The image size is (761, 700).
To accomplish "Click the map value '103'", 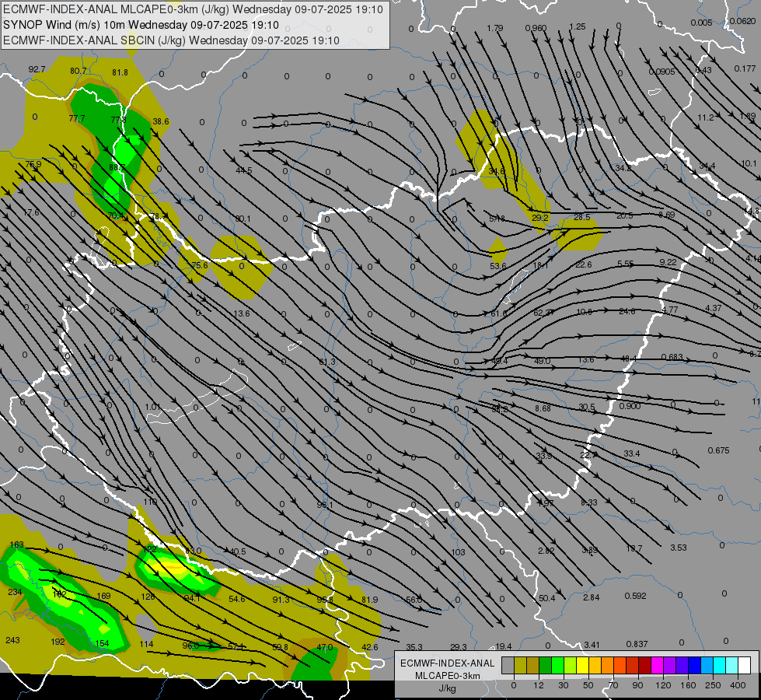I will click(458, 552).
